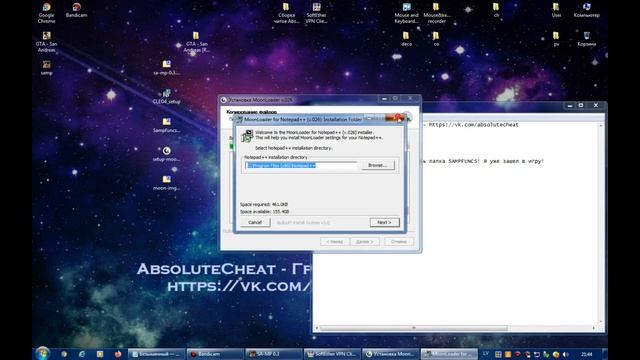Select the pv folder on desktop
Screen dimensions: 640x360
(556, 39)
